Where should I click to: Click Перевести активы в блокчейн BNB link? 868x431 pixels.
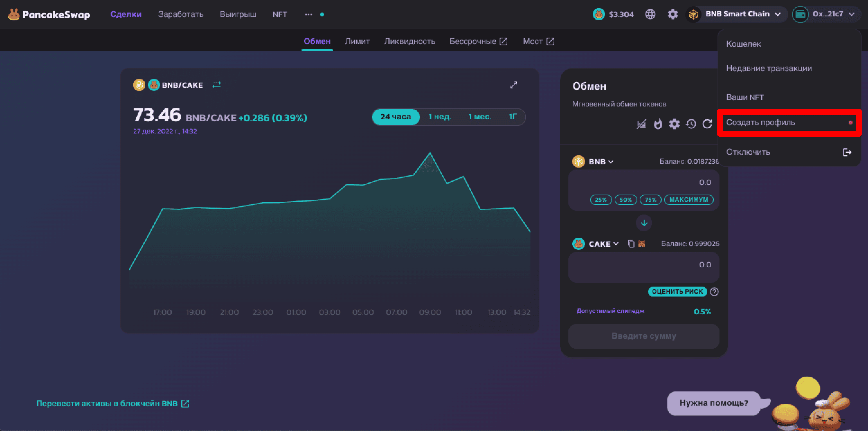[x=113, y=404]
